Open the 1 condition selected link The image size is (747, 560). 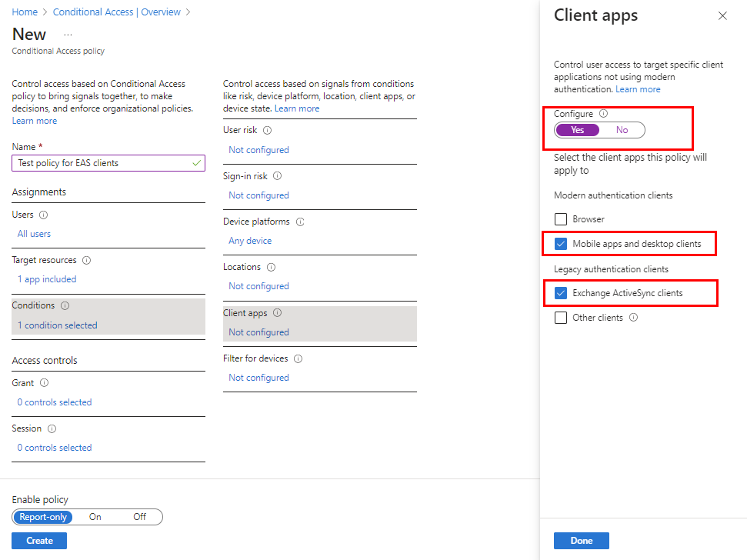coord(57,325)
